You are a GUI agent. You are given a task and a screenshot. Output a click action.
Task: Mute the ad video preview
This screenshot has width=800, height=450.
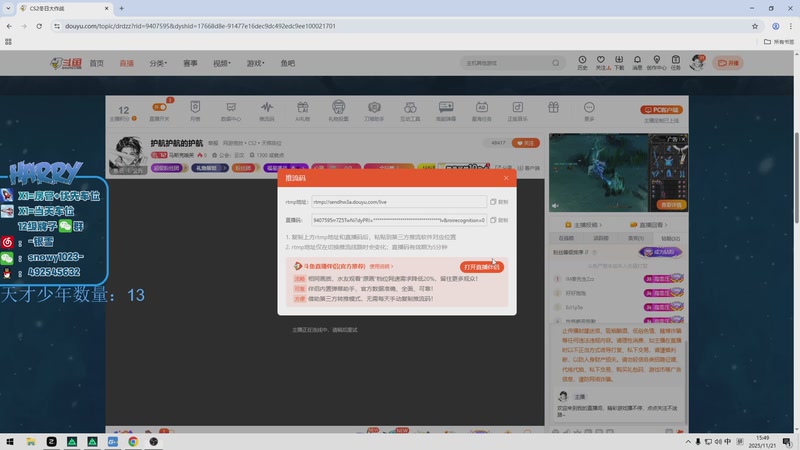coord(556,206)
